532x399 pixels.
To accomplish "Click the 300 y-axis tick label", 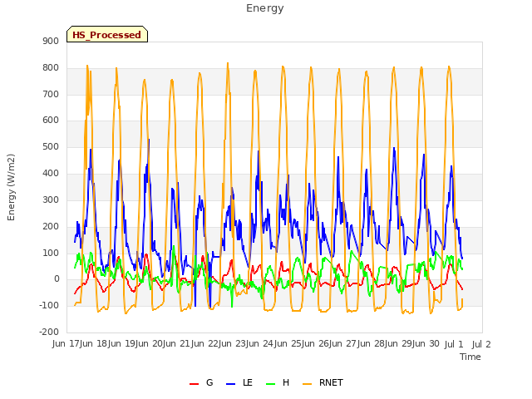I will click(51, 199).
